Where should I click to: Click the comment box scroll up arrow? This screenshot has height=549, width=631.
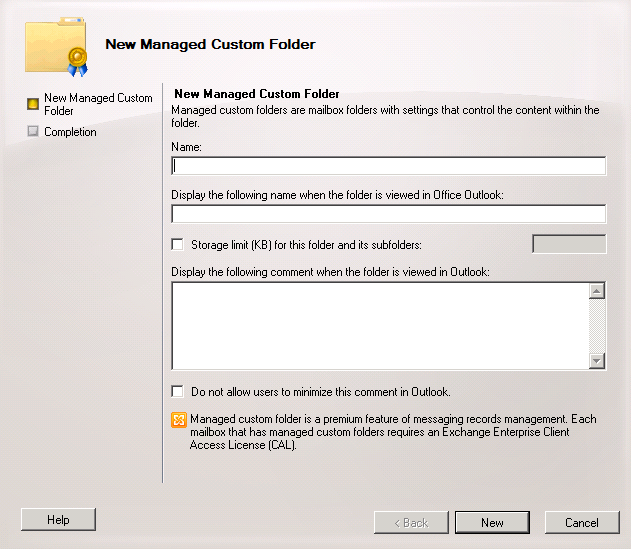pos(597,291)
